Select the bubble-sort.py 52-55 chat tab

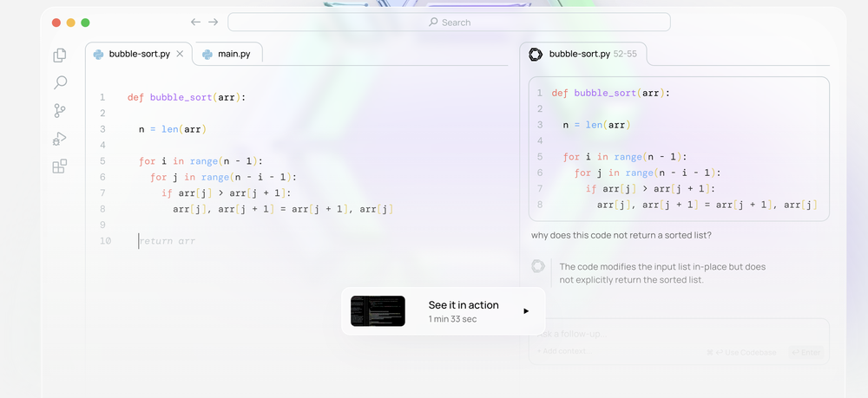tap(583, 54)
